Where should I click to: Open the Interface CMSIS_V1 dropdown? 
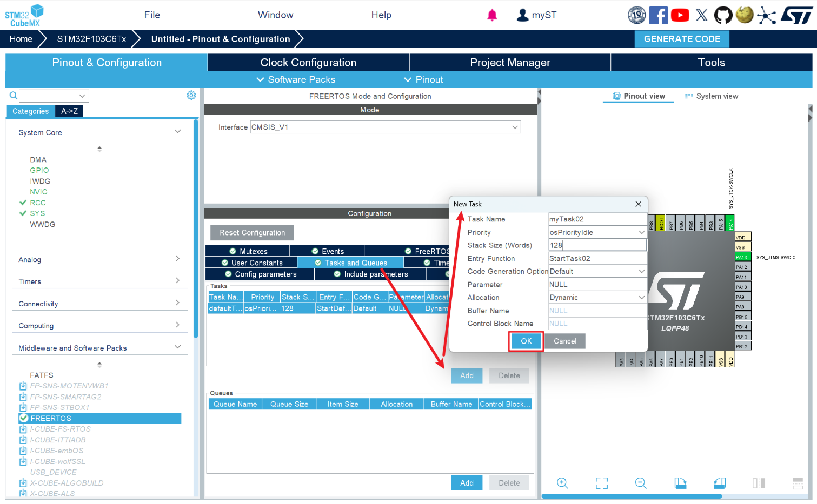pos(385,127)
